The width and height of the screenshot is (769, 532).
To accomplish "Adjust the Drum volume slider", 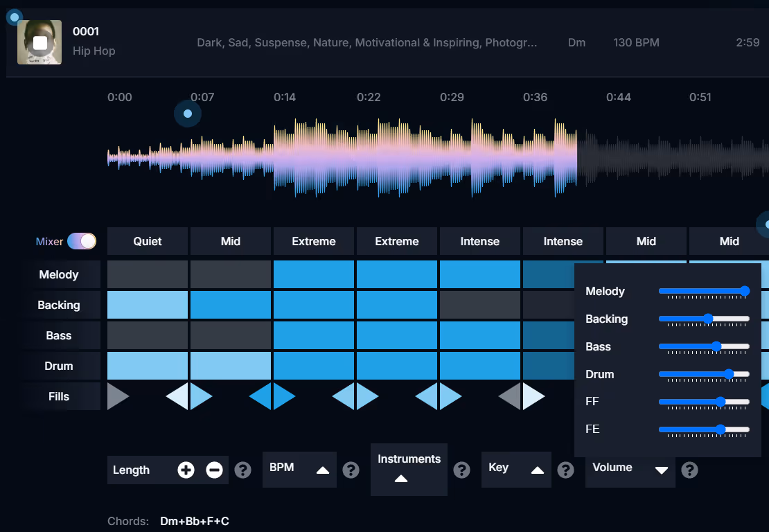I will [x=705, y=374].
